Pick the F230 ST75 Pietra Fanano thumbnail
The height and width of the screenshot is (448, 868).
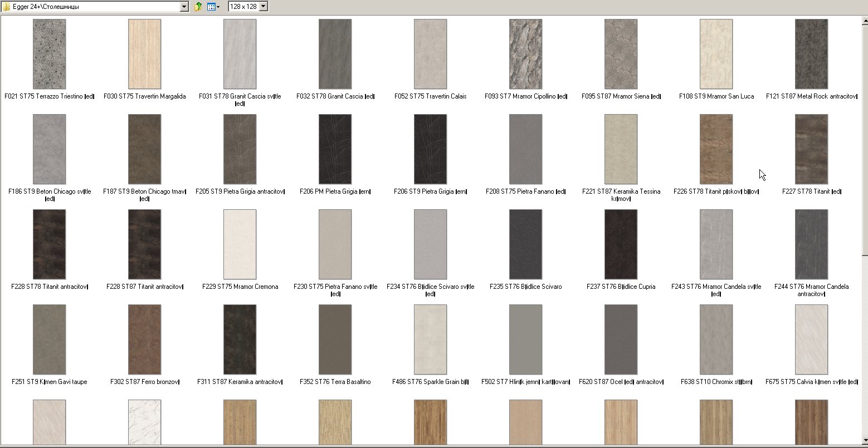point(335,244)
